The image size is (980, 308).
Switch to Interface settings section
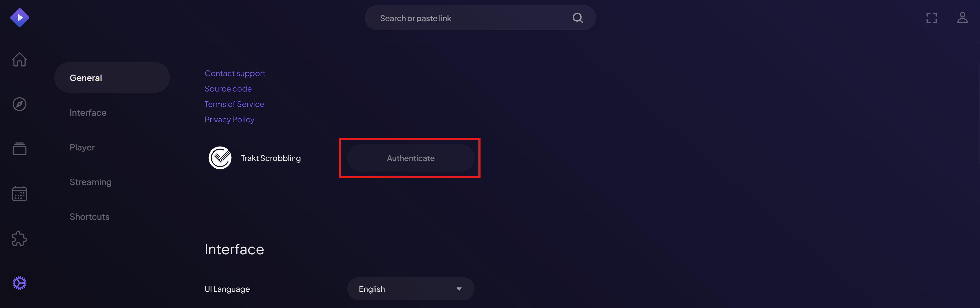click(88, 113)
